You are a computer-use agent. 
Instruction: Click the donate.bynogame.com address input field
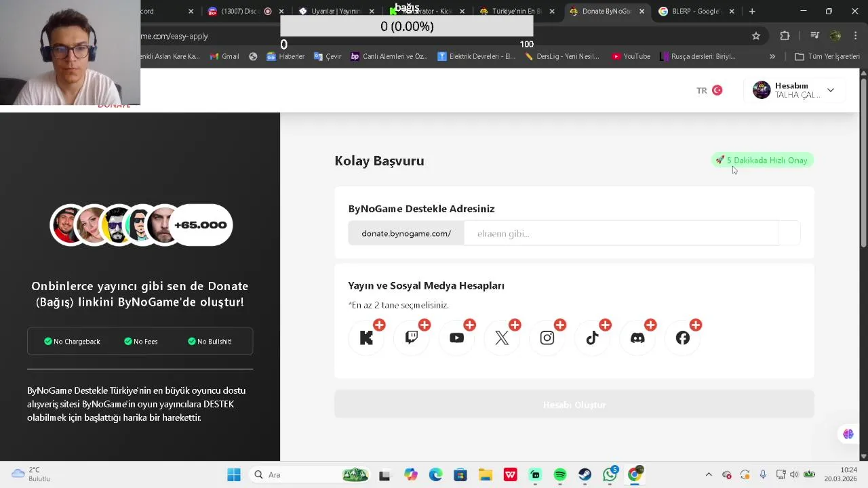(x=621, y=233)
